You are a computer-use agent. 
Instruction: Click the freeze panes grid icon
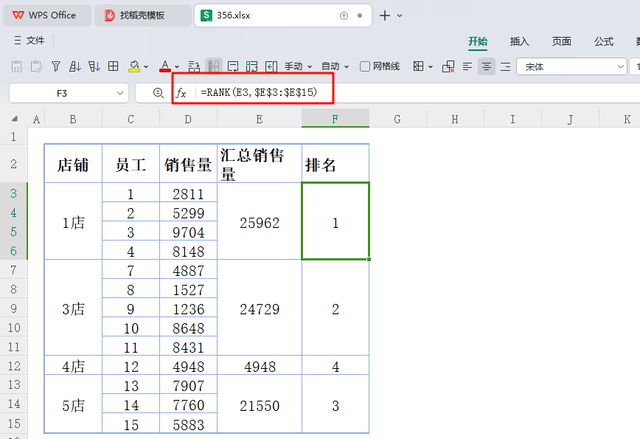[x=418, y=66]
